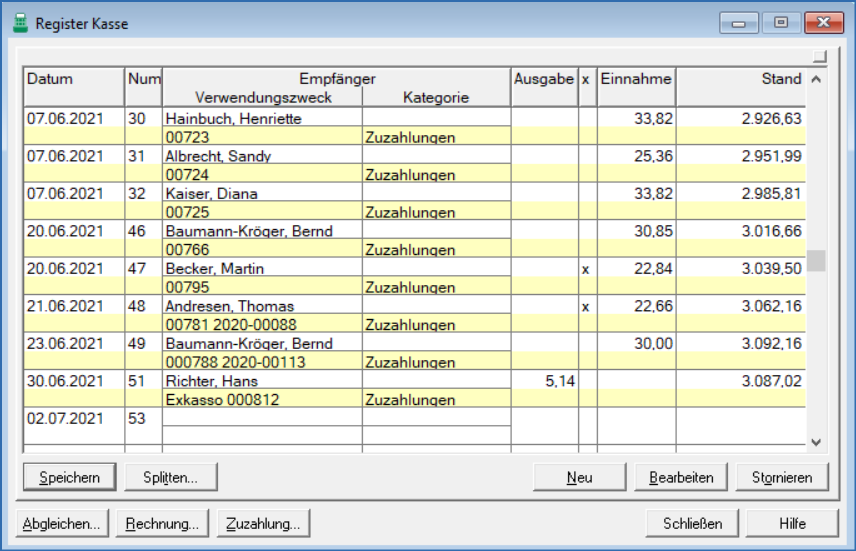Click the date 02.07.2021 in the new row
Screen dimensions: 856x551
click(65, 418)
